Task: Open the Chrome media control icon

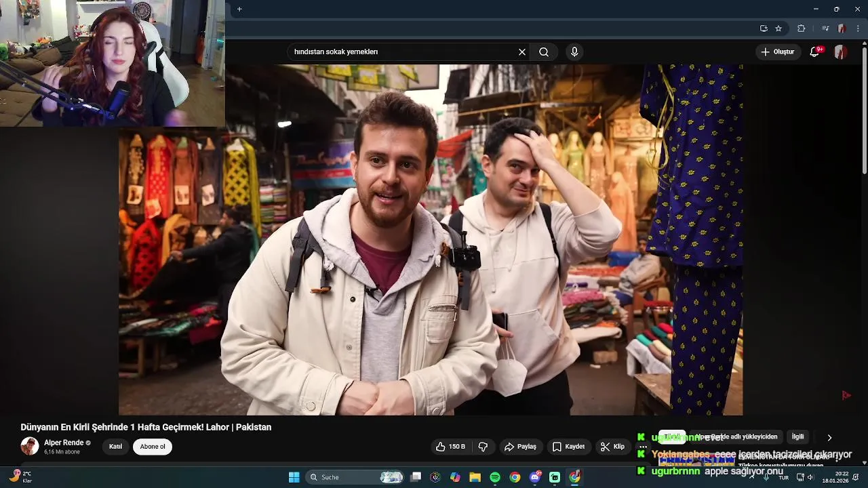Action: pos(825,28)
